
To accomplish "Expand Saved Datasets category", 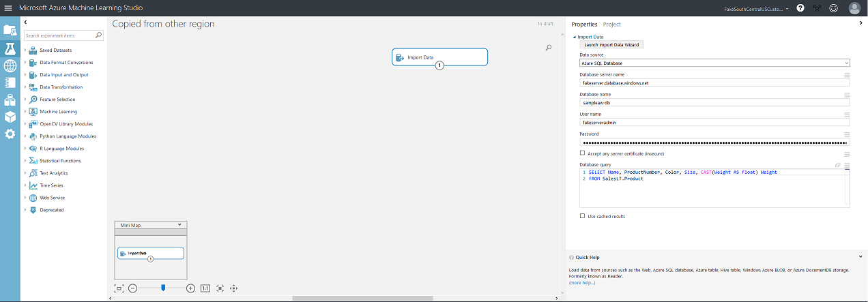I will [x=25, y=50].
